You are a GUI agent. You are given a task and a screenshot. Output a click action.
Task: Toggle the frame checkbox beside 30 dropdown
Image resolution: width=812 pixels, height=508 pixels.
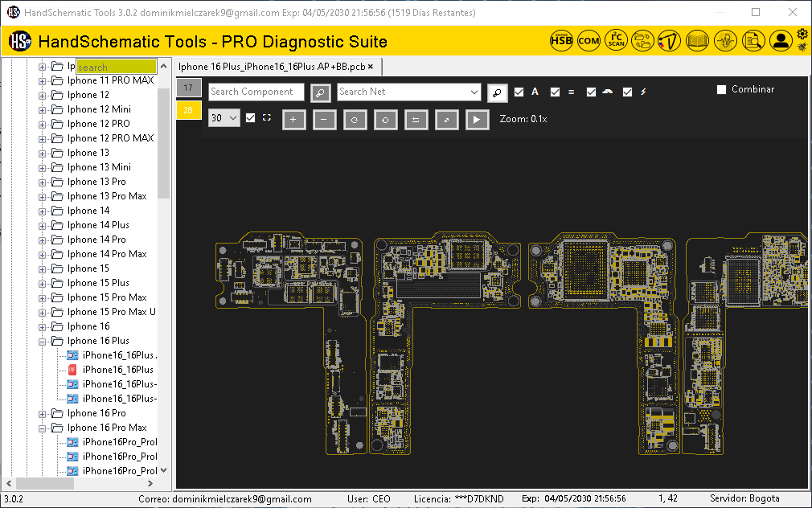click(x=251, y=117)
